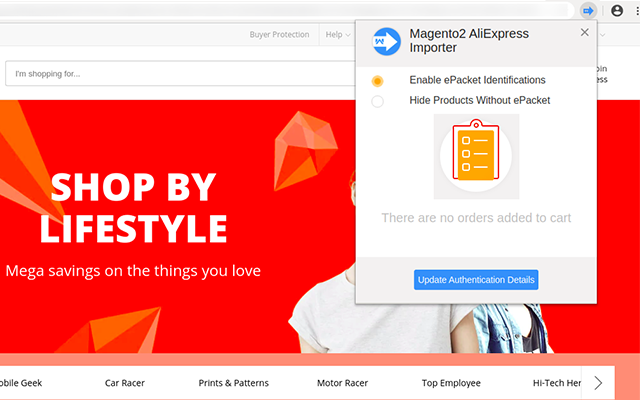This screenshot has width=640, height=400.
Task: Open the Chrome profile account icon
Action: tap(617, 11)
